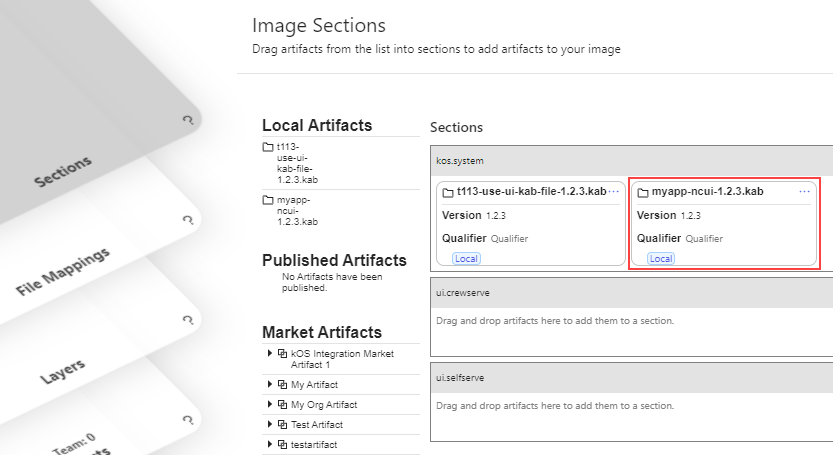Click the Local tag on myapp-ncui card
Viewport: 833px width, 455px height.
point(661,258)
